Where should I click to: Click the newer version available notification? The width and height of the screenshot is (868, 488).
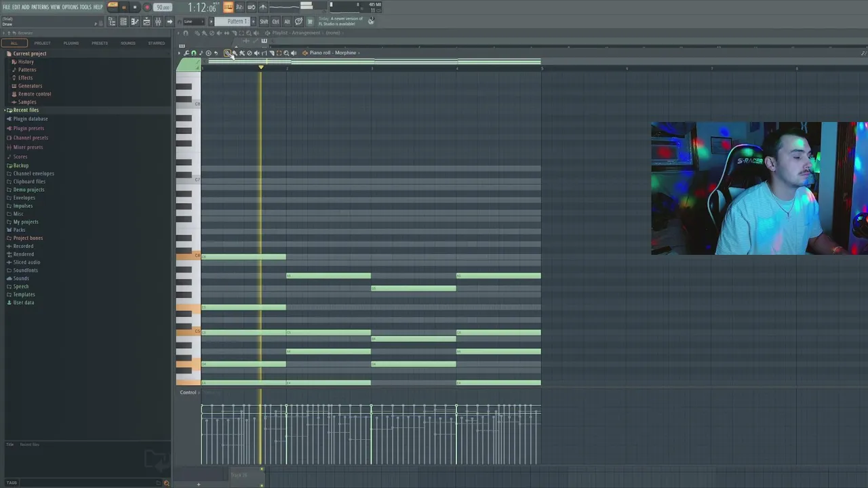coord(340,21)
